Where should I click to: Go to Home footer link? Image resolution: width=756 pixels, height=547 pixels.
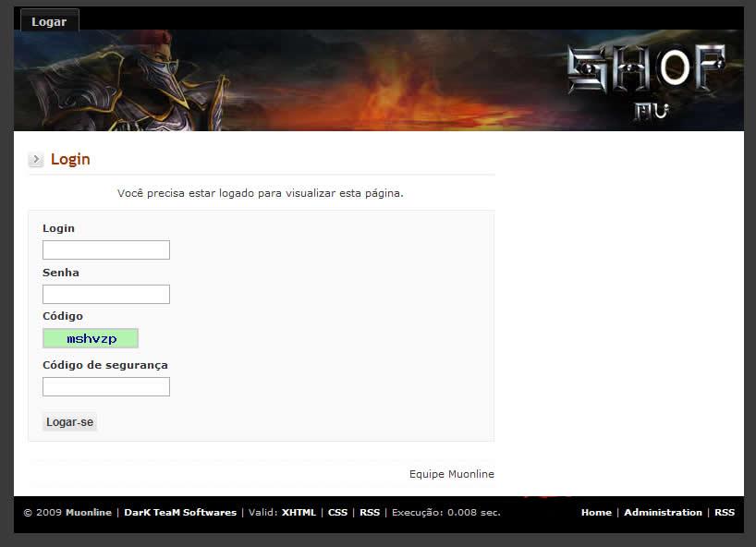(596, 512)
